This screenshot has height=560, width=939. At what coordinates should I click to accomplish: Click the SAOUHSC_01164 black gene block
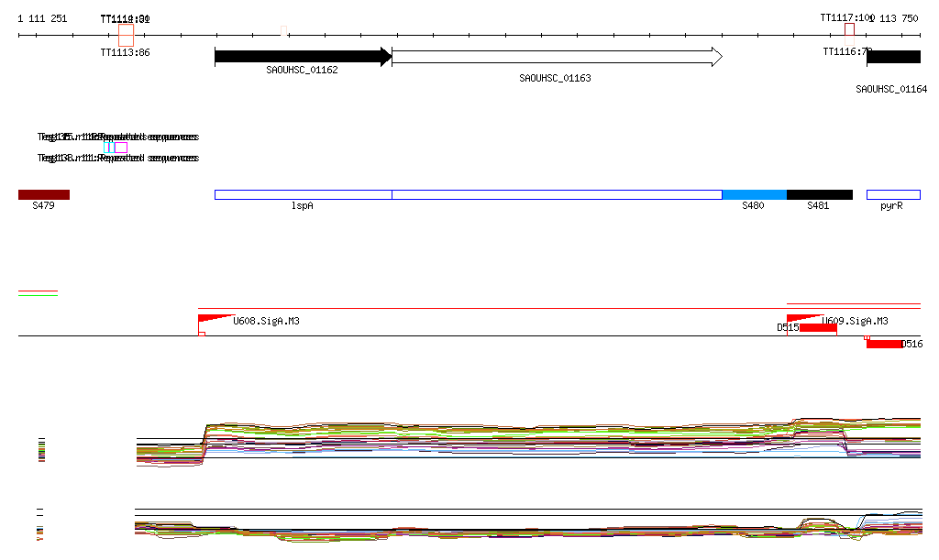pos(893,57)
